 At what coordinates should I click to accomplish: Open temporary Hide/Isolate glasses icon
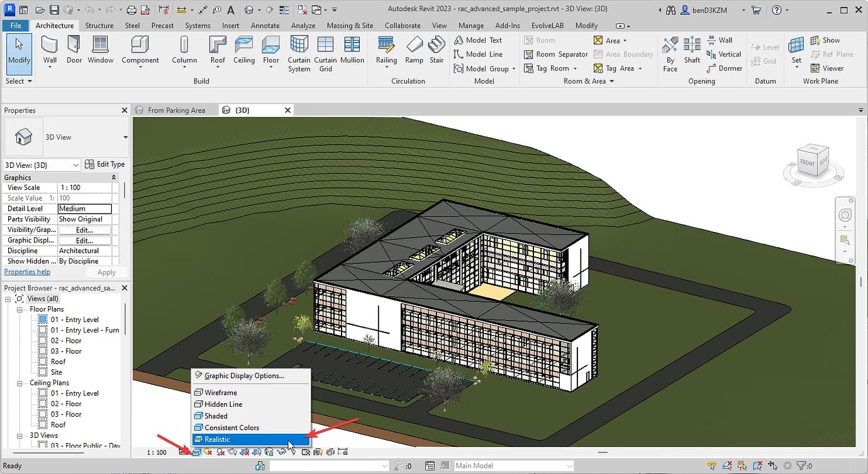[x=282, y=451]
